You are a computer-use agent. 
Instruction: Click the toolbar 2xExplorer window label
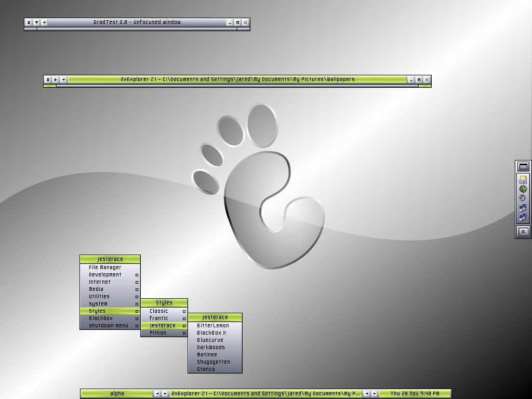[x=265, y=394]
